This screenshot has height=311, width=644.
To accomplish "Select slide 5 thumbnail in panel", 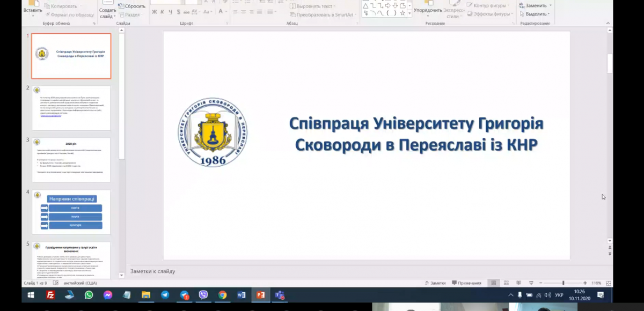I will click(x=71, y=260).
